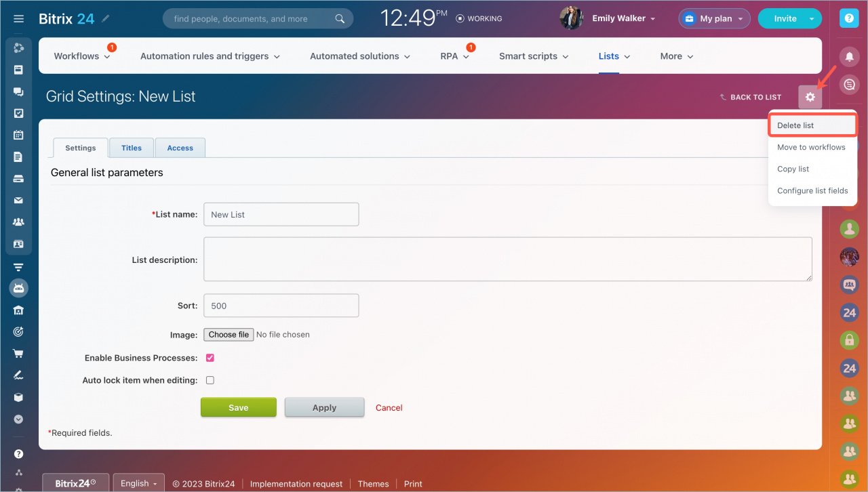Expand more items chevron in left sidebar

coord(19,419)
